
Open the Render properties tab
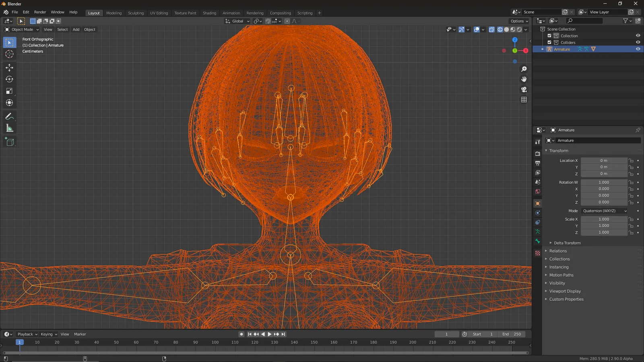click(x=537, y=153)
